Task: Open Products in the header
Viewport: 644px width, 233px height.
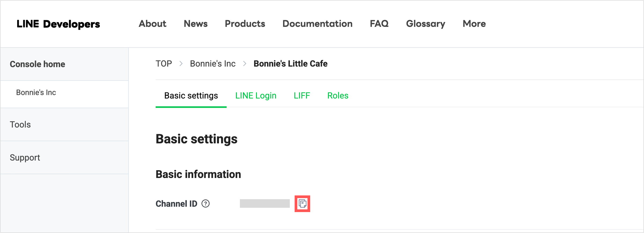Action: pyautogui.click(x=245, y=24)
